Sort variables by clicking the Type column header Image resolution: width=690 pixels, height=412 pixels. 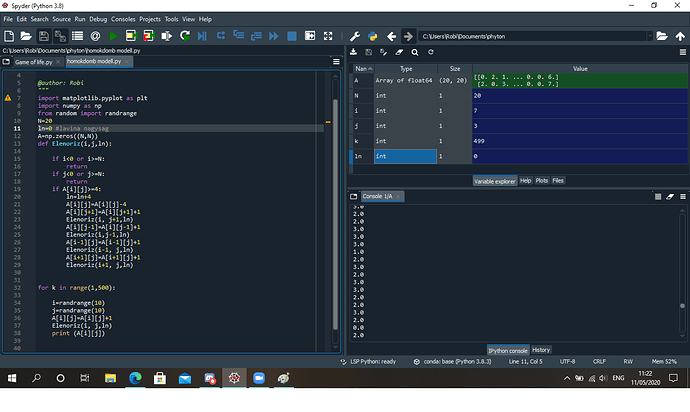pyautogui.click(x=405, y=67)
